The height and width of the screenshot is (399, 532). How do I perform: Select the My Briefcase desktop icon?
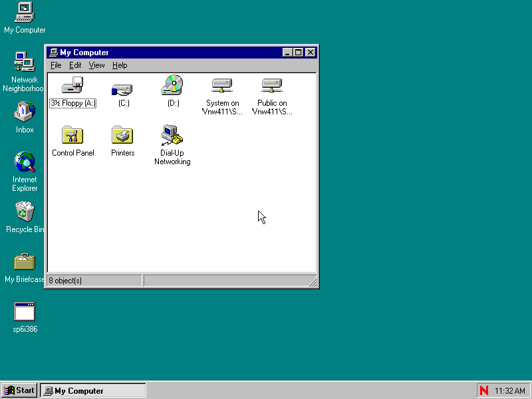click(x=25, y=262)
